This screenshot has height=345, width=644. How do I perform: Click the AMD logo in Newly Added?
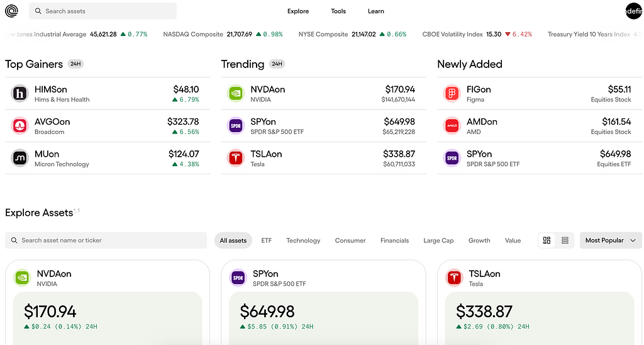[452, 126]
